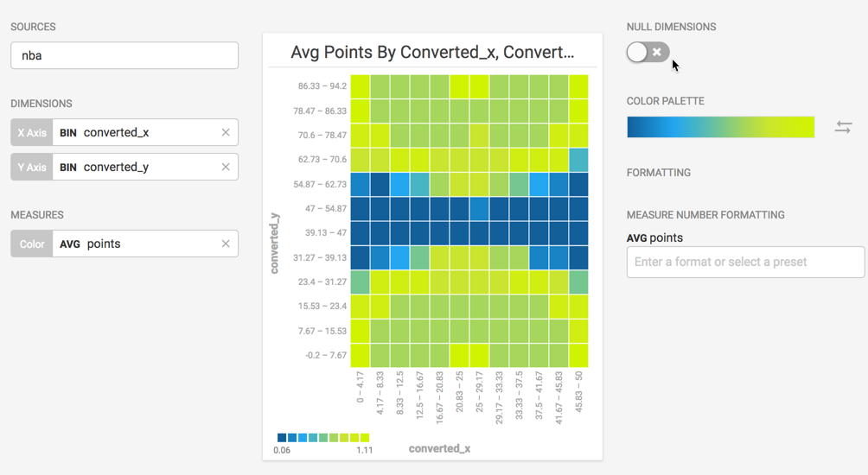This screenshot has height=475, width=868.
Task: Open BIN converted_x dimension selector
Action: (x=134, y=132)
